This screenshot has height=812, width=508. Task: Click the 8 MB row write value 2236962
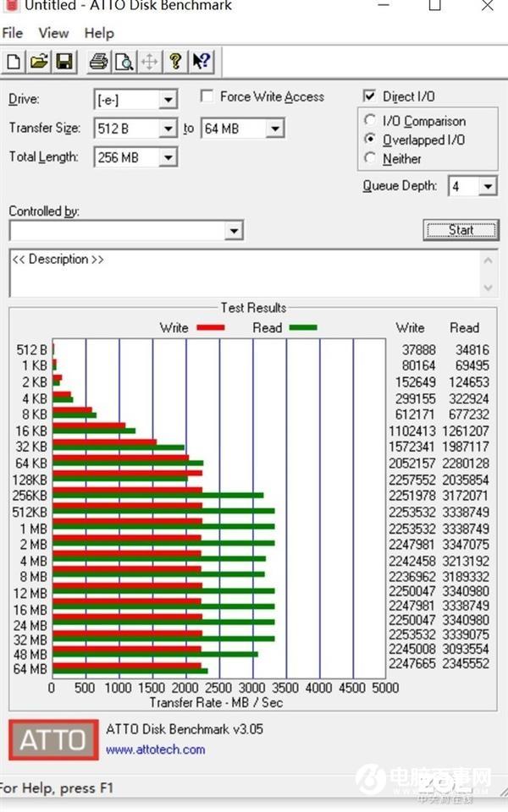pos(412,576)
